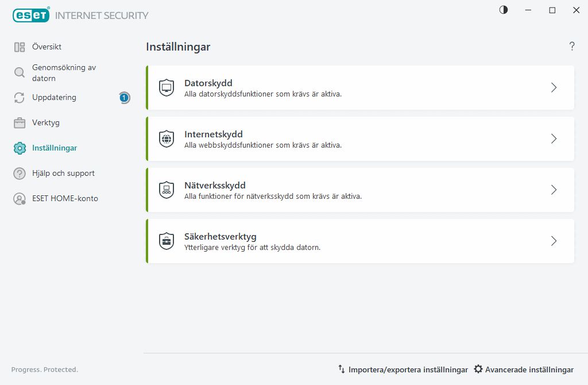Click the Uppdatering refresh arrows icon
The height and width of the screenshot is (385, 588).
click(x=20, y=98)
